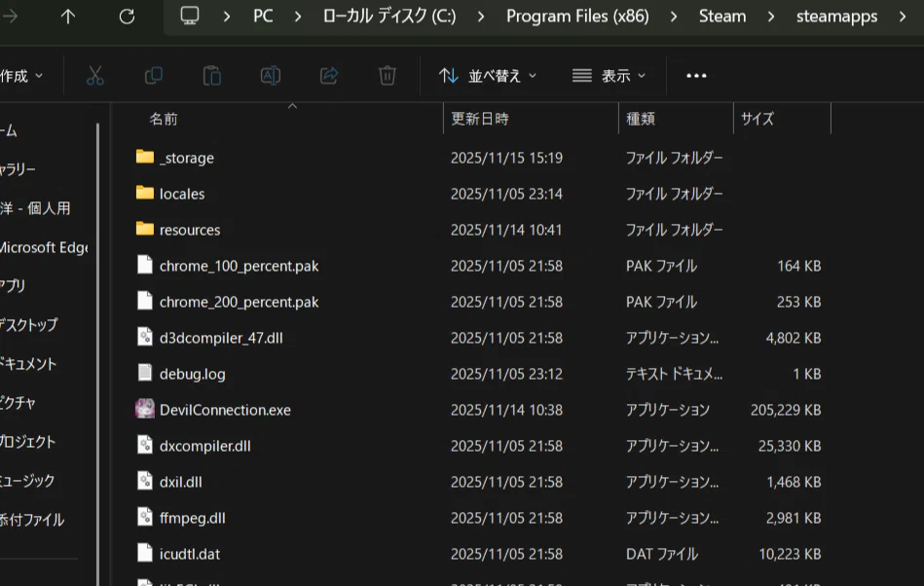Viewport: 924px width, 586px height.
Task: Sort by the 種類 column header
Action: (x=640, y=119)
